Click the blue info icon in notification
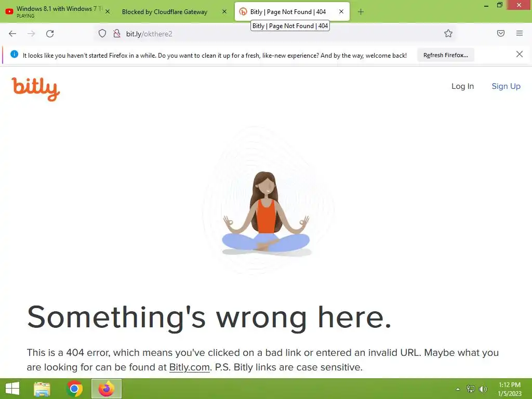 (14, 54)
